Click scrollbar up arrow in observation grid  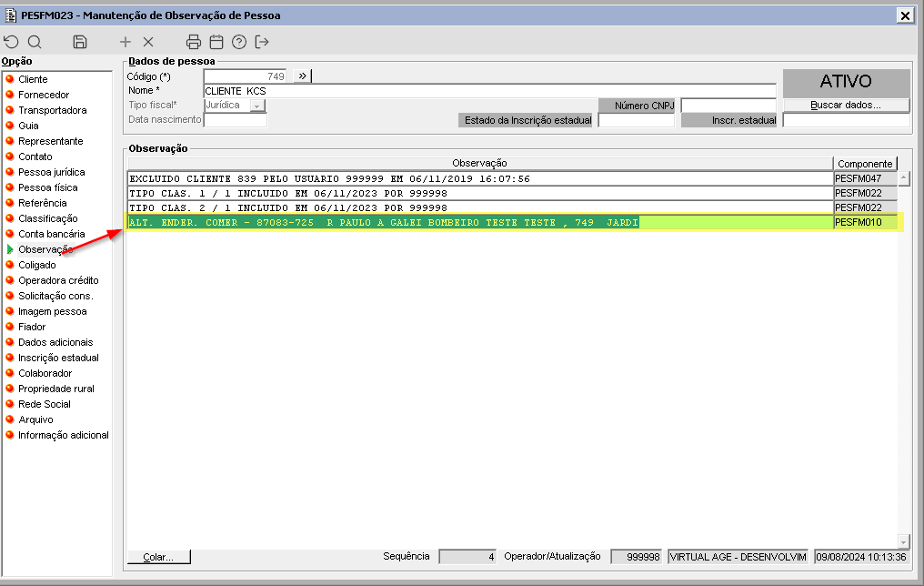(903, 178)
